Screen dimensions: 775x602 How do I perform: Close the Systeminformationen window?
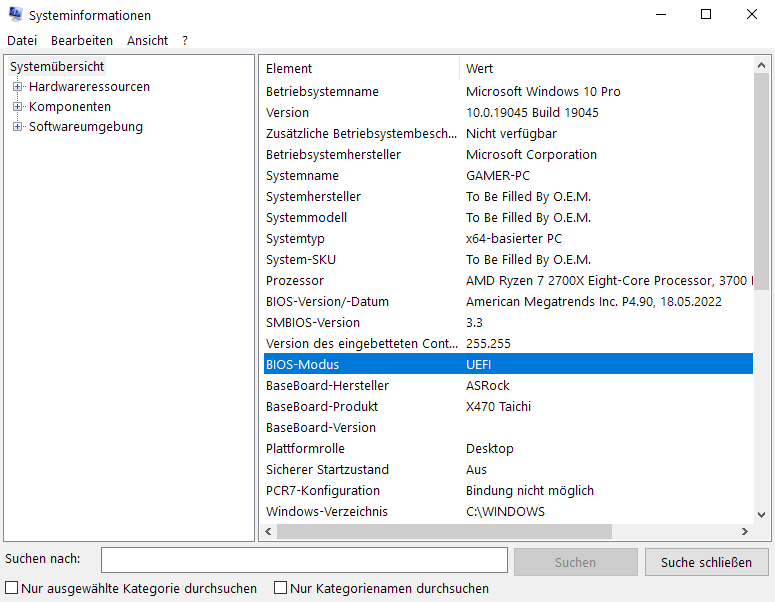751,14
